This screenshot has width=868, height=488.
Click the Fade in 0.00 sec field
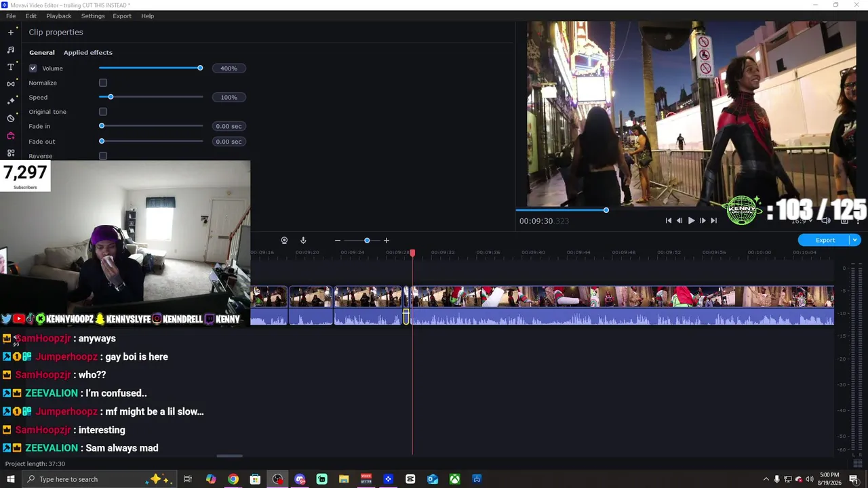[x=229, y=126]
